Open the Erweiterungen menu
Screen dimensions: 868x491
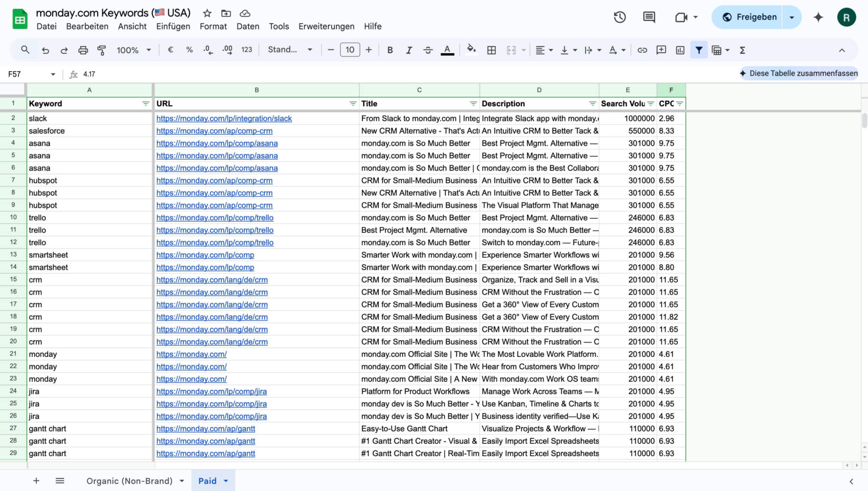pyautogui.click(x=326, y=26)
